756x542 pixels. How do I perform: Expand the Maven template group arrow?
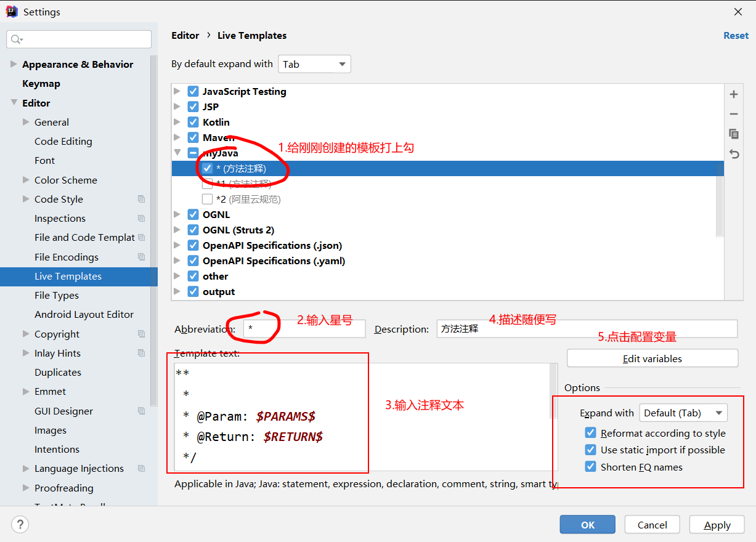pyautogui.click(x=177, y=137)
